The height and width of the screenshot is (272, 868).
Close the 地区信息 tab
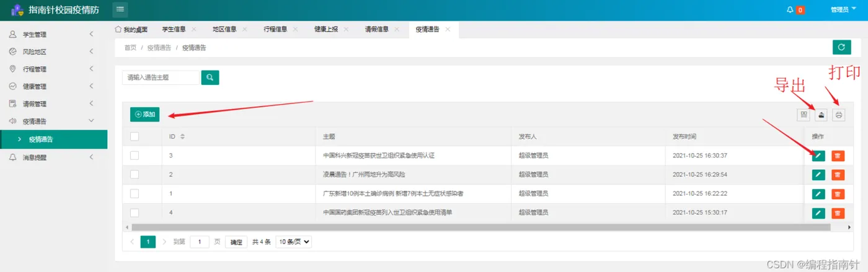point(245,29)
